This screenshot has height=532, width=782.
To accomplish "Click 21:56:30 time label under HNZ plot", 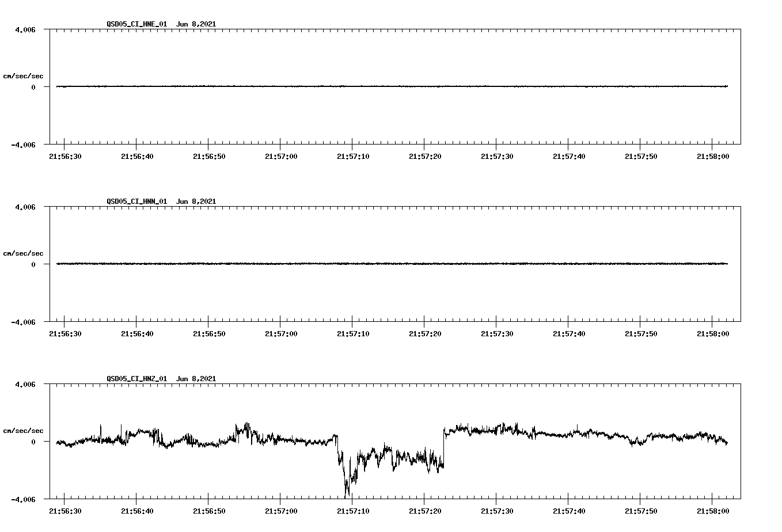I will coord(64,511).
